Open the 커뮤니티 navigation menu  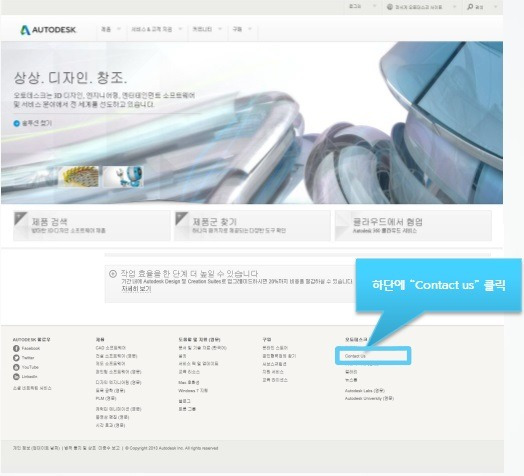(x=202, y=29)
